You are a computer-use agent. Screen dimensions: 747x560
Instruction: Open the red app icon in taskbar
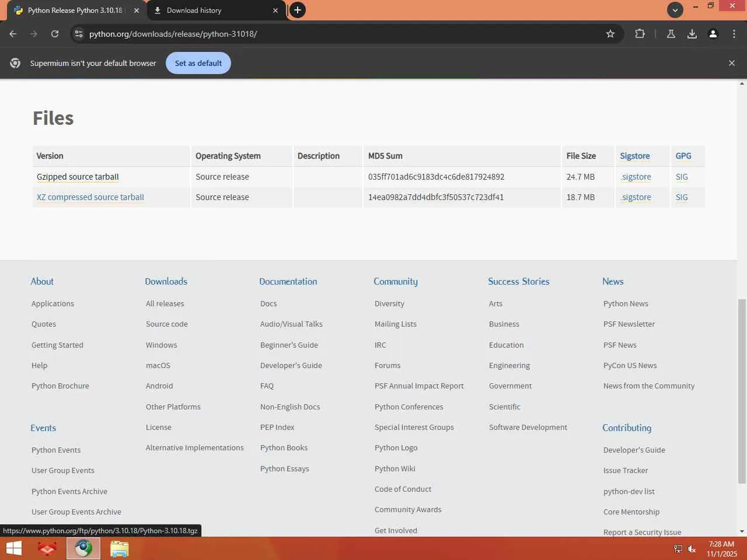(47, 548)
